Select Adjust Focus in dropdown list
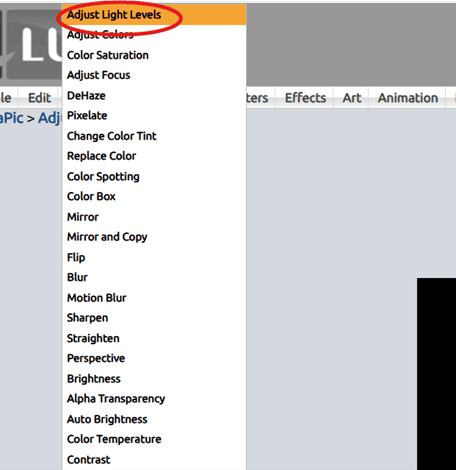Image resolution: width=456 pixels, height=470 pixels. click(x=154, y=75)
